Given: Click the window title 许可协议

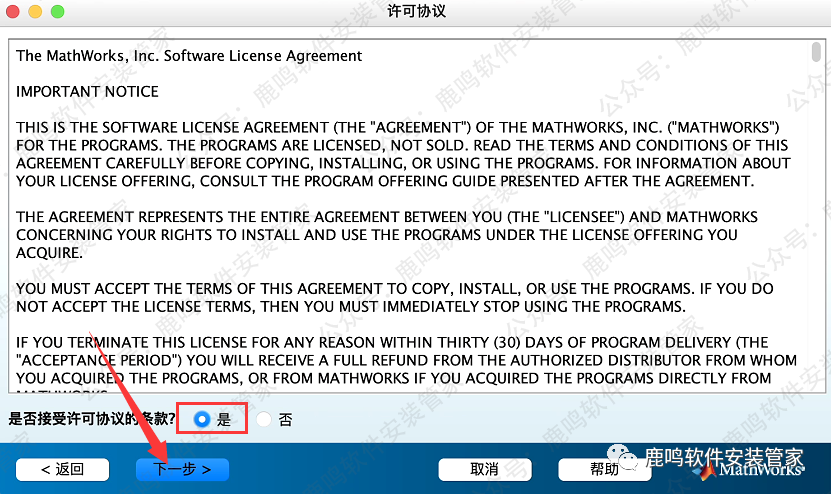Looking at the screenshot, I should [416, 11].
